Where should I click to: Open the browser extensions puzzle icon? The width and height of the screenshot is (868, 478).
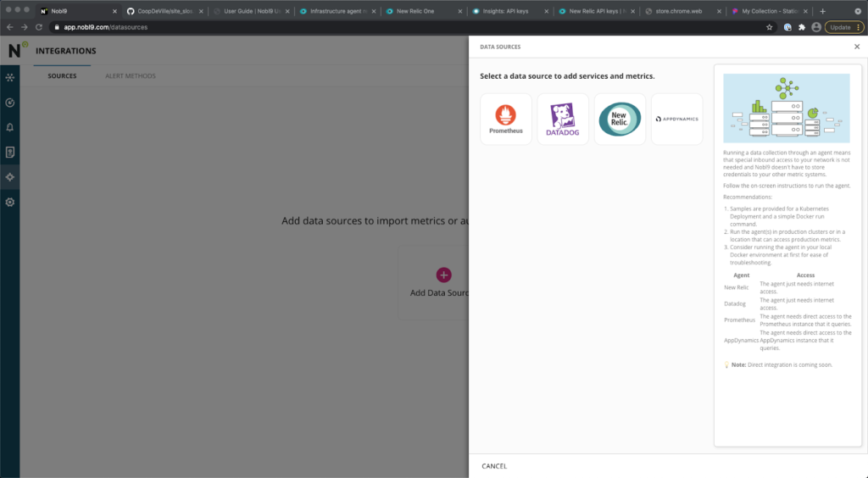(x=802, y=27)
